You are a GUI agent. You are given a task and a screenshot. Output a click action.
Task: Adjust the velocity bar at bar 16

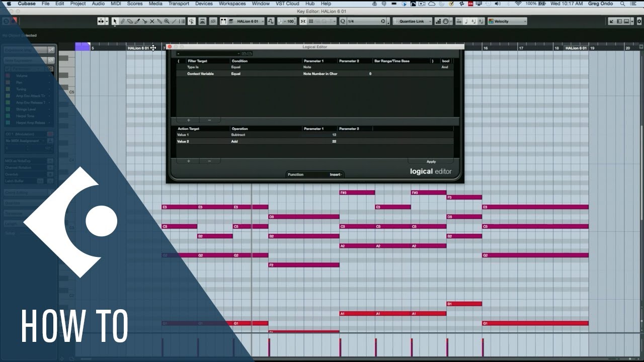pyautogui.click(x=482, y=347)
